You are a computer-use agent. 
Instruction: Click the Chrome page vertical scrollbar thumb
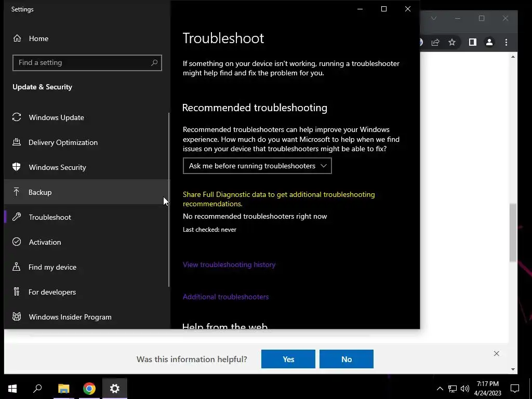tap(513, 232)
